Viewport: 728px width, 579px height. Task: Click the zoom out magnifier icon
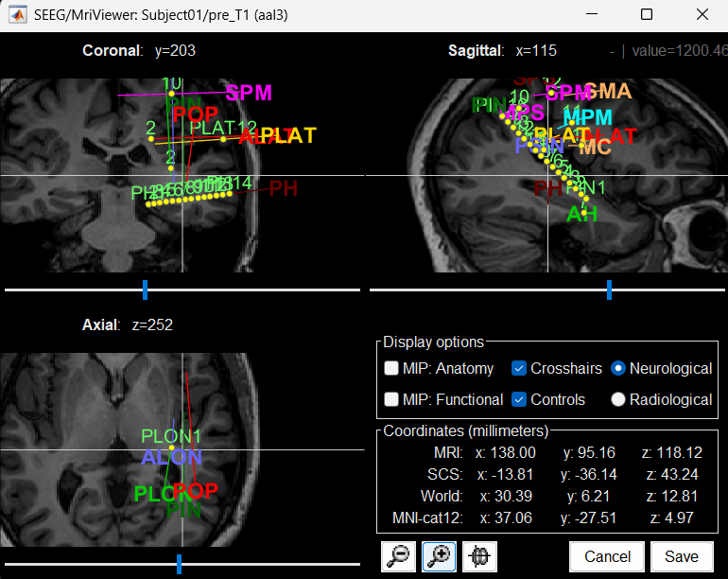[399, 557]
